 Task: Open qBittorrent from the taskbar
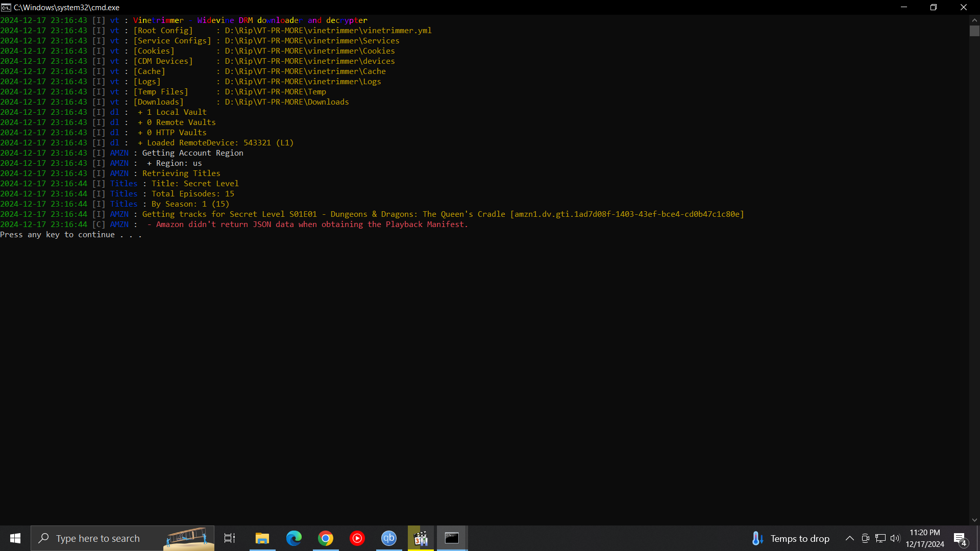coord(389,538)
